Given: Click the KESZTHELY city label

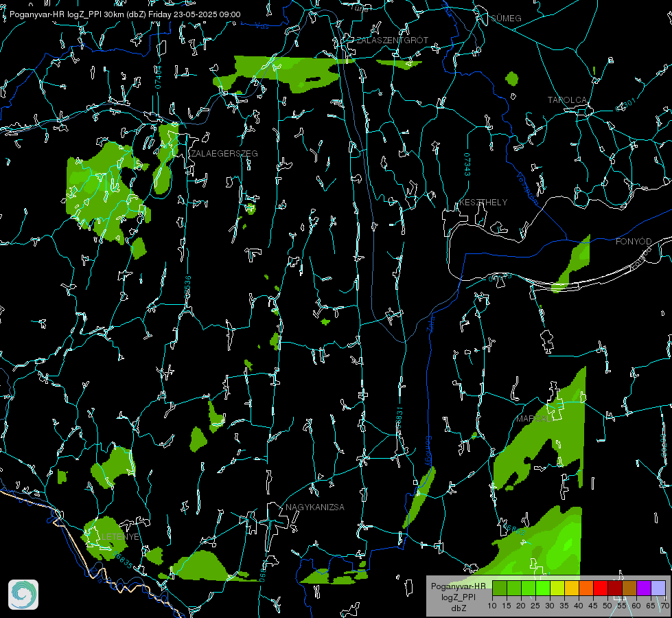Looking at the screenshot, I should tap(483, 202).
